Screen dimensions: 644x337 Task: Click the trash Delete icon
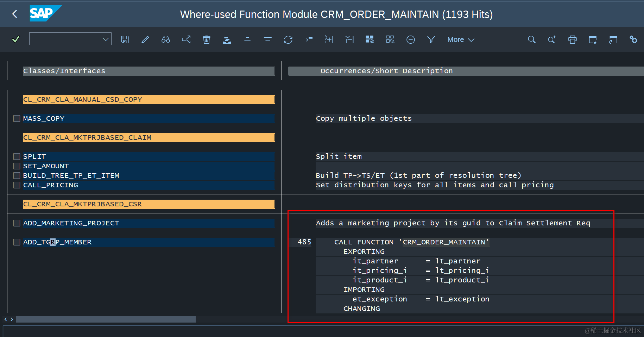207,39
